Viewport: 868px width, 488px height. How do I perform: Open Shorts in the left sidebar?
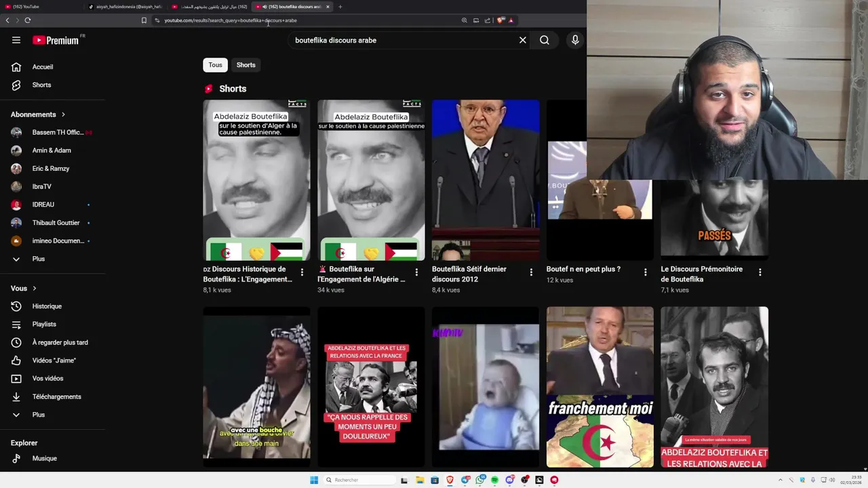pyautogui.click(x=41, y=85)
